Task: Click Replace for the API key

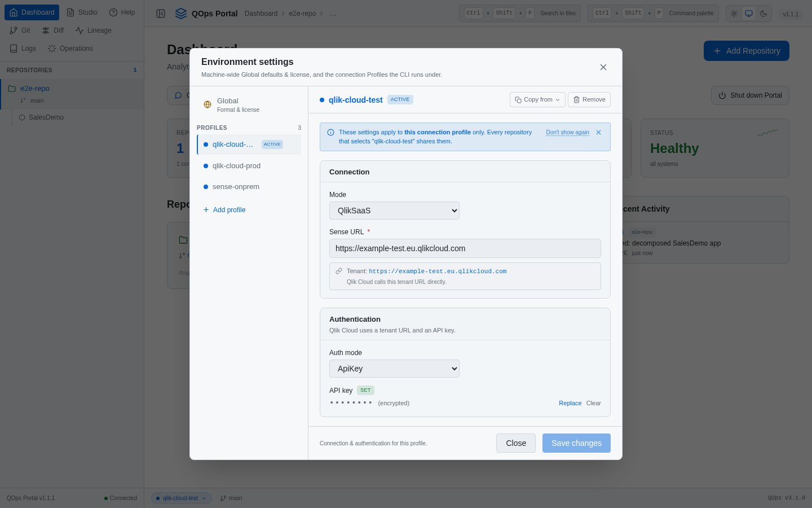Action: 570,403
